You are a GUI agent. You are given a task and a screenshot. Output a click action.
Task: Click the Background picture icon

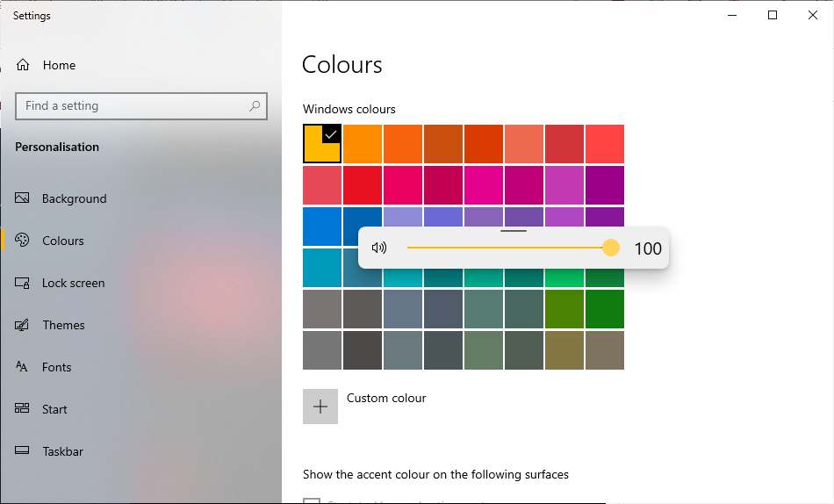(22, 198)
